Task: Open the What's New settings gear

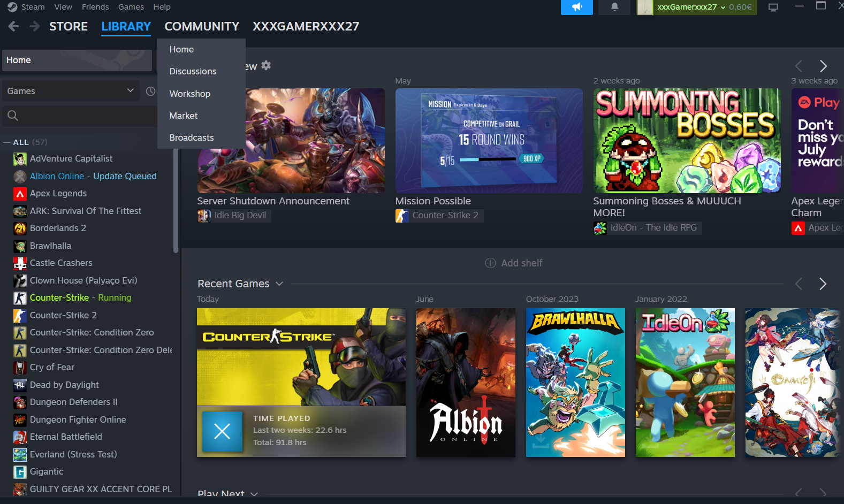Action: click(x=266, y=65)
